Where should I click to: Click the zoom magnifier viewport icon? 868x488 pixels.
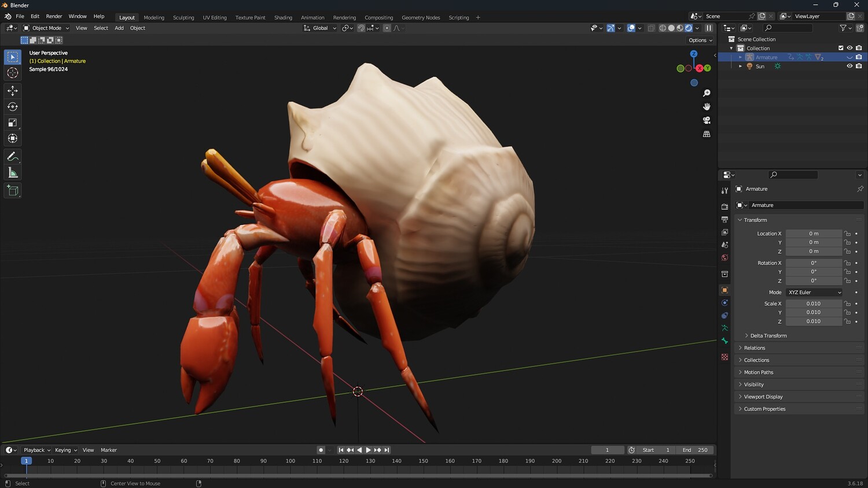point(707,93)
